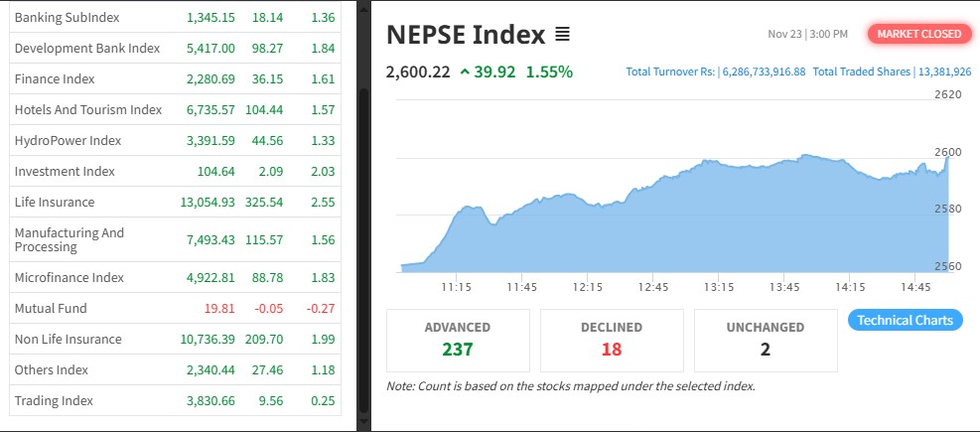Open the Microfinance Index row
The image size is (980, 432).
69,277
